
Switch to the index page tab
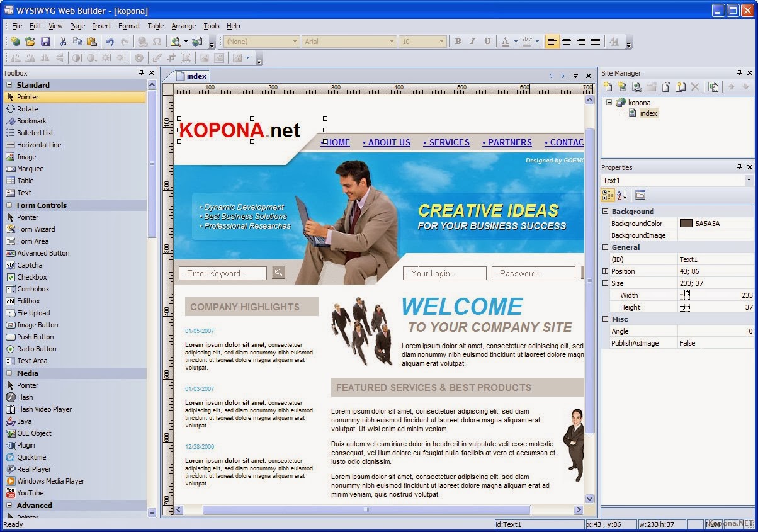[191, 76]
